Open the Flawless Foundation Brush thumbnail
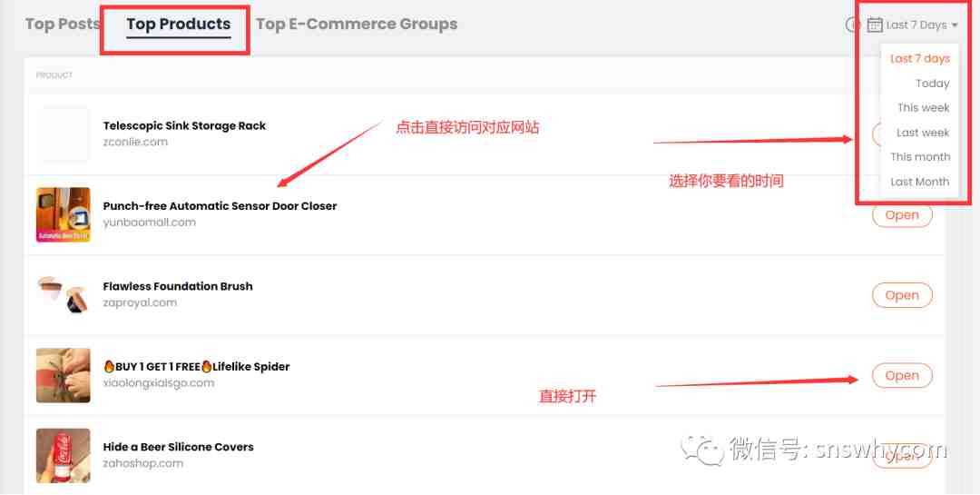The height and width of the screenshot is (495, 980). 64,295
